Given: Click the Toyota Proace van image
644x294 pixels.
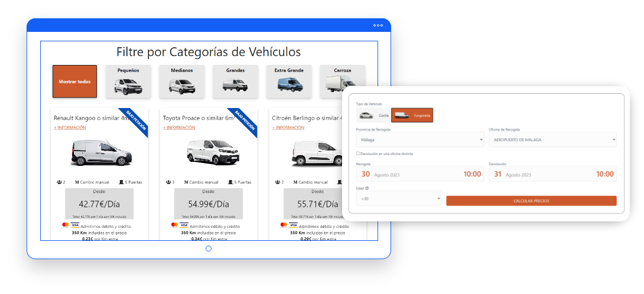Looking at the screenshot, I should (x=212, y=152).
